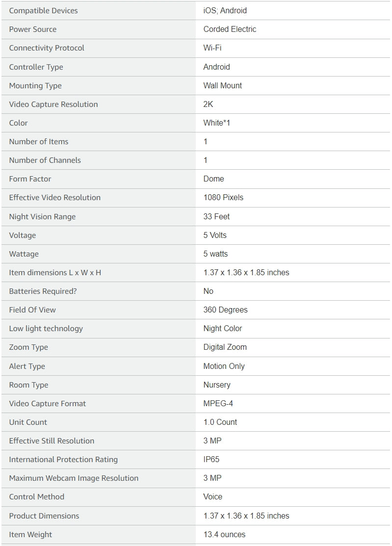This screenshot has height=546, width=392.
Task: Click the "Night Vision Range" label
Action: click(x=42, y=216)
